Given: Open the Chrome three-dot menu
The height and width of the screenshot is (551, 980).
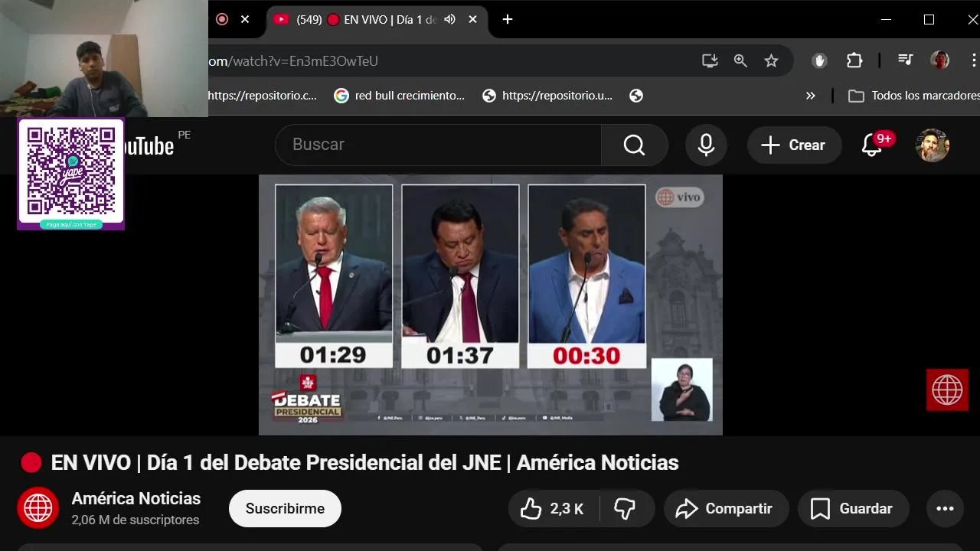Looking at the screenshot, I should coord(974,60).
